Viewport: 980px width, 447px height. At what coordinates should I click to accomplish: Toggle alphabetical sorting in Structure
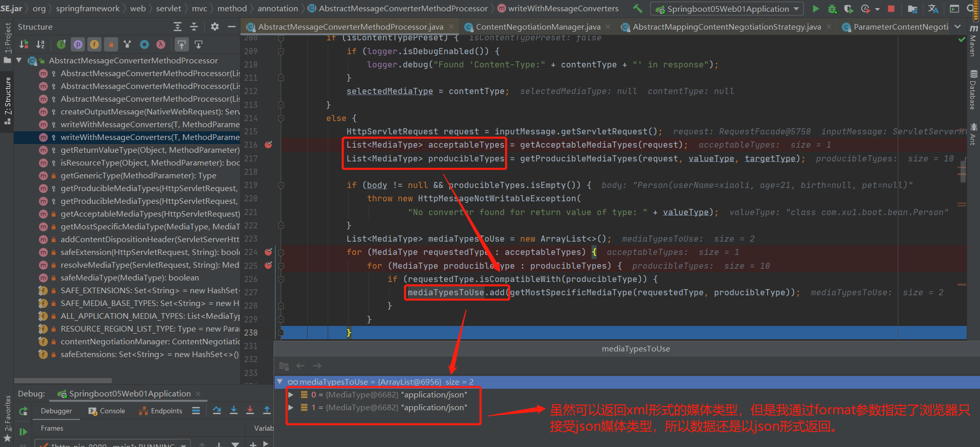click(x=40, y=44)
